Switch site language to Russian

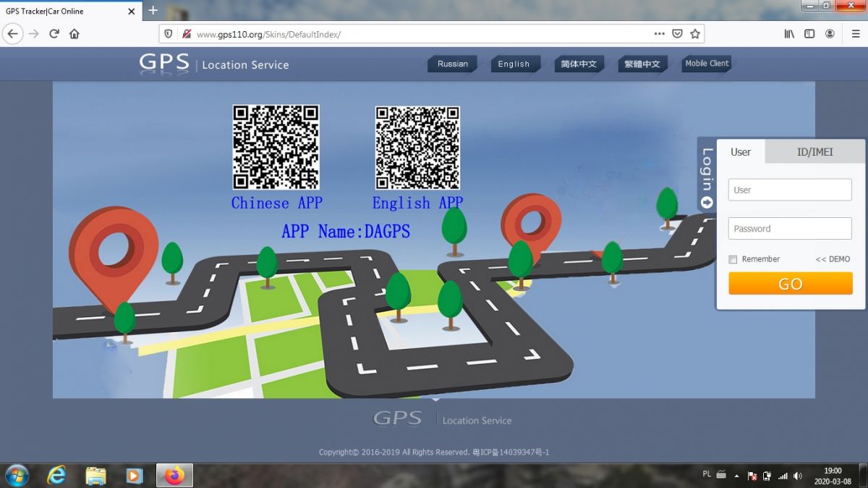[x=453, y=64]
